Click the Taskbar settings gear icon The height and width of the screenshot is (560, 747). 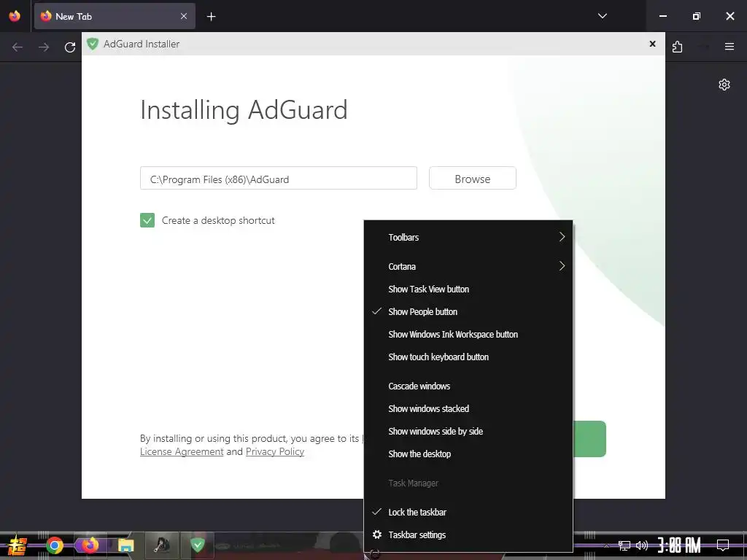pyautogui.click(x=377, y=534)
